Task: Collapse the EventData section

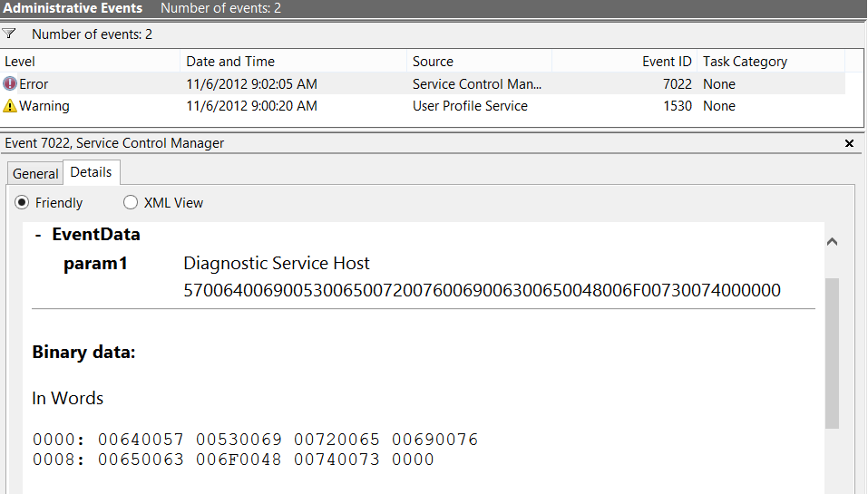Action: [38, 235]
